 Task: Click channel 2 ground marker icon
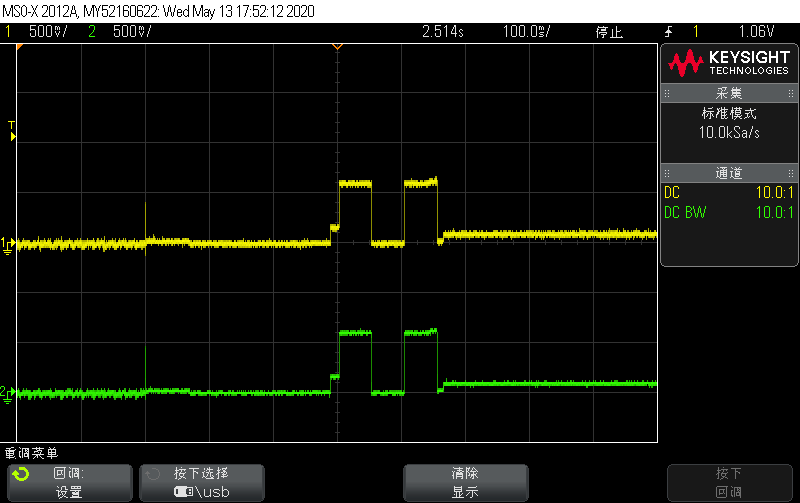pos(8,394)
